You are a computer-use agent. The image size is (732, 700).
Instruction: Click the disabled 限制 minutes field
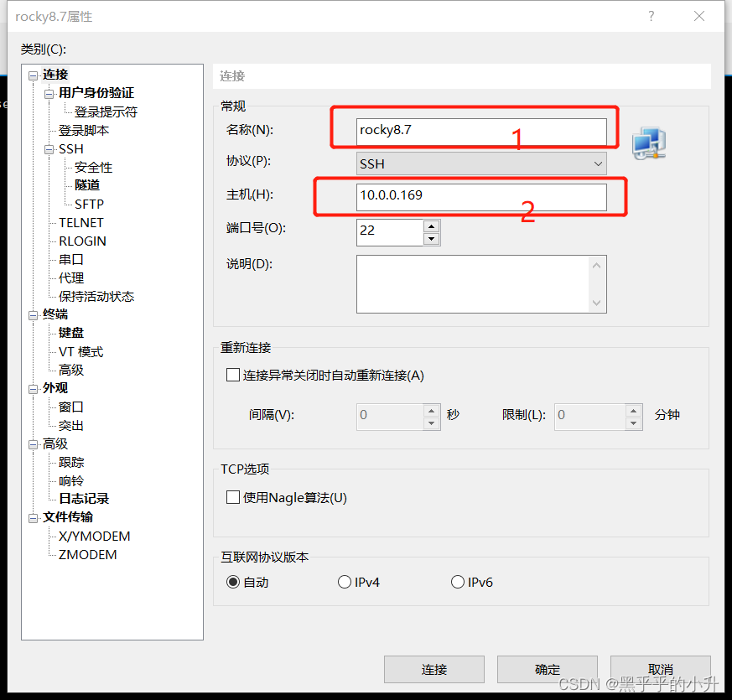[x=590, y=417]
